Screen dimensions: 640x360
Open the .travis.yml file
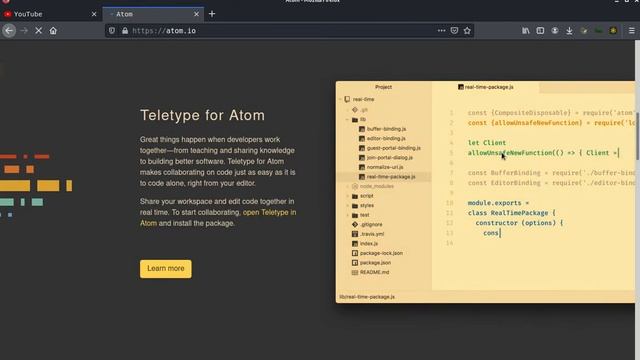point(368,234)
